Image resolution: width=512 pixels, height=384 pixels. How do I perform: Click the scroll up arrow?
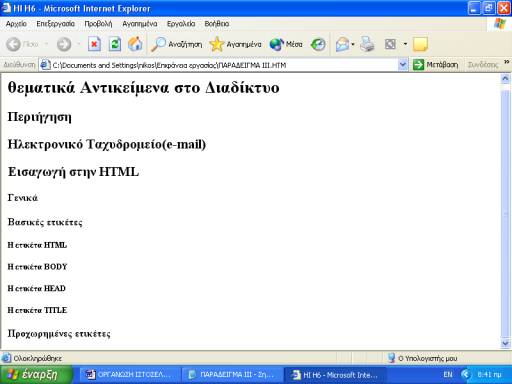click(x=505, y=79)
